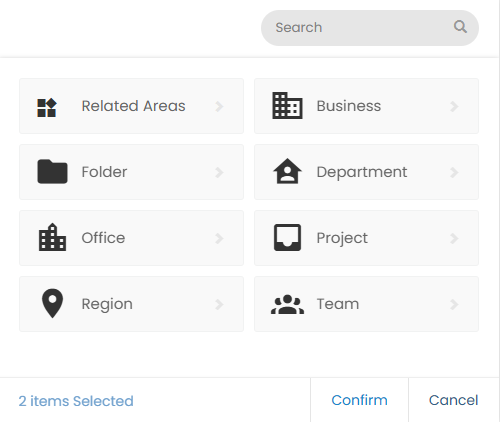500x422 pixels.
Task: Select the Region label text
Action: coord(107,304)
